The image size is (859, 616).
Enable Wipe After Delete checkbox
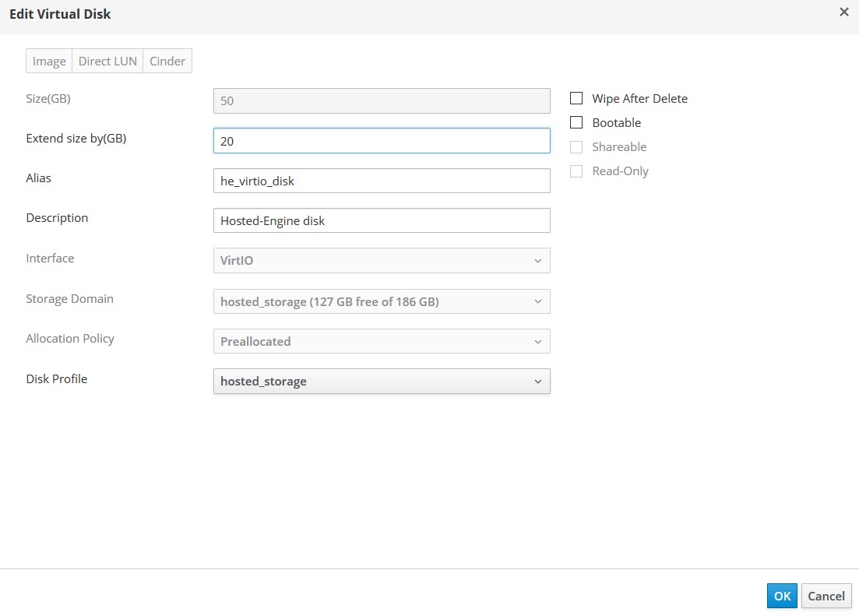[x=576, y=99]
